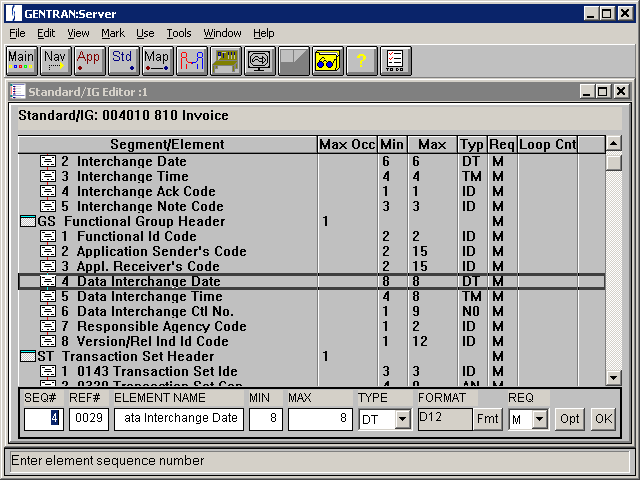
Task: Click the red-blue linking figures icon
Action: (x=191, y=61)
